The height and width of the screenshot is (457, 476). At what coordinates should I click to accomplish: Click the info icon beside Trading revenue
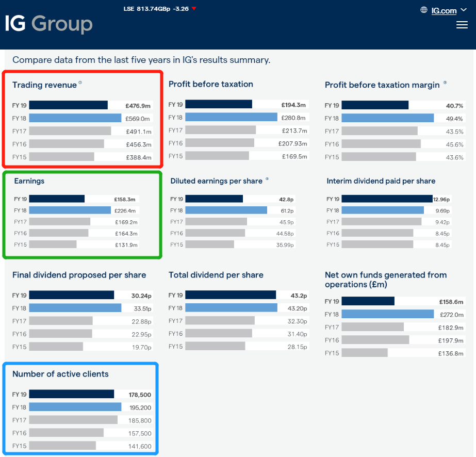[80, 83]
